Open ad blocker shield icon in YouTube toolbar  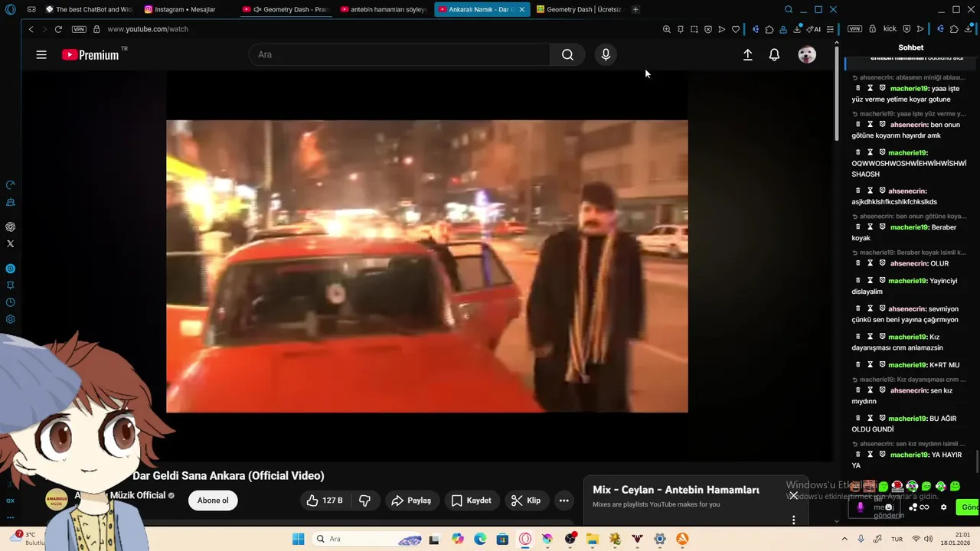[708, 29]
